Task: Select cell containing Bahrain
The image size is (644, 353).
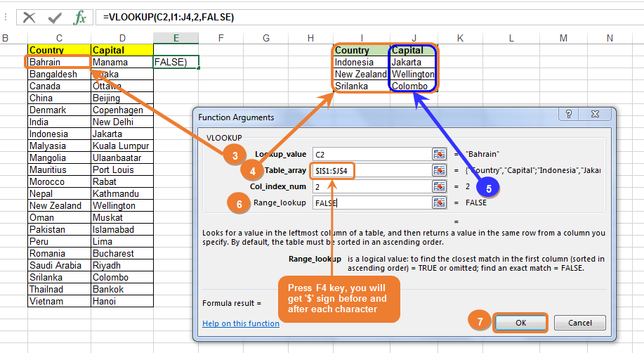Action: pos(59,62)
